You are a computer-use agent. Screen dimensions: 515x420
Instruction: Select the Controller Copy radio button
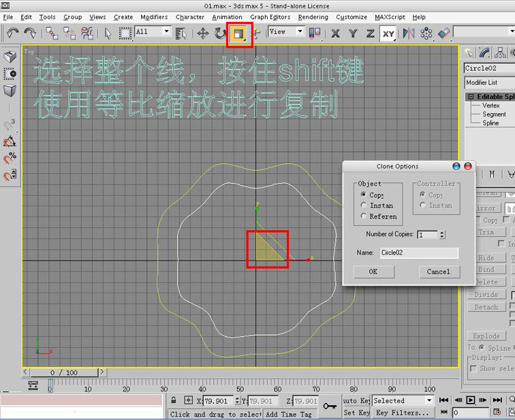422,194
